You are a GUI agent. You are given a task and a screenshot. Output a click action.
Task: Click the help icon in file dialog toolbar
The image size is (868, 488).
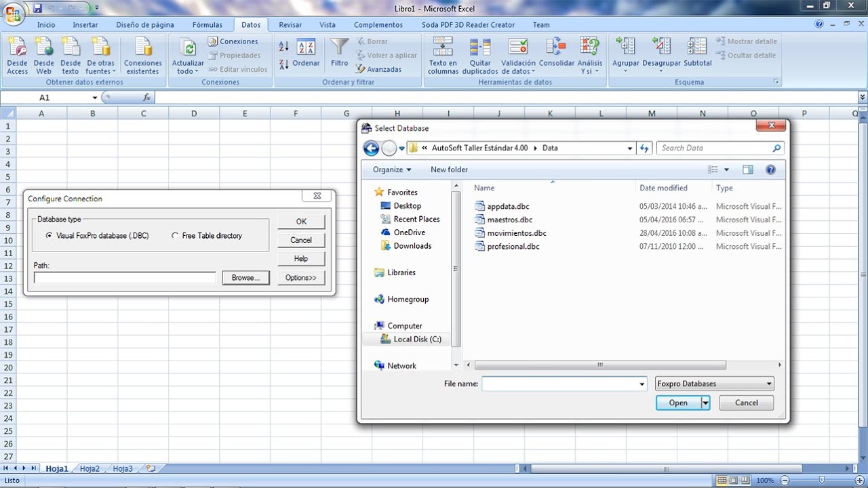click(770, 169)
